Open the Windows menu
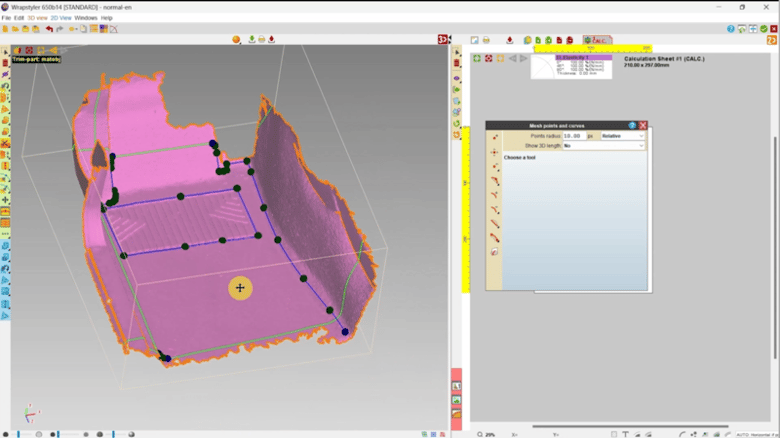 (x=86, y=18)
